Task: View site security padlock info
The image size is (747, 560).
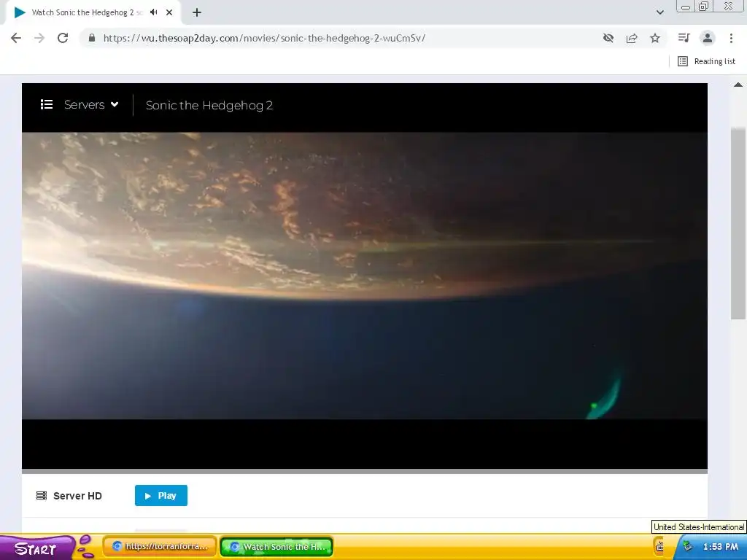Action: pyautogui.click(x=92, y=38)
